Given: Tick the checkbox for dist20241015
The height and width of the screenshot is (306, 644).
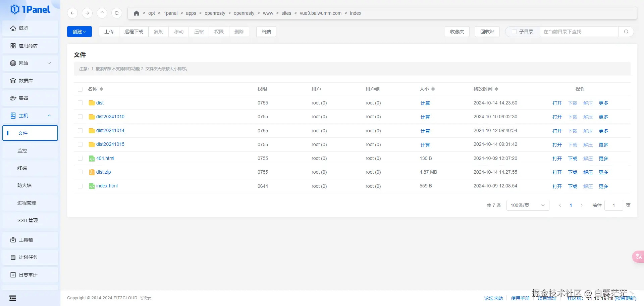Looking at the screenshot, I should 80,144.
